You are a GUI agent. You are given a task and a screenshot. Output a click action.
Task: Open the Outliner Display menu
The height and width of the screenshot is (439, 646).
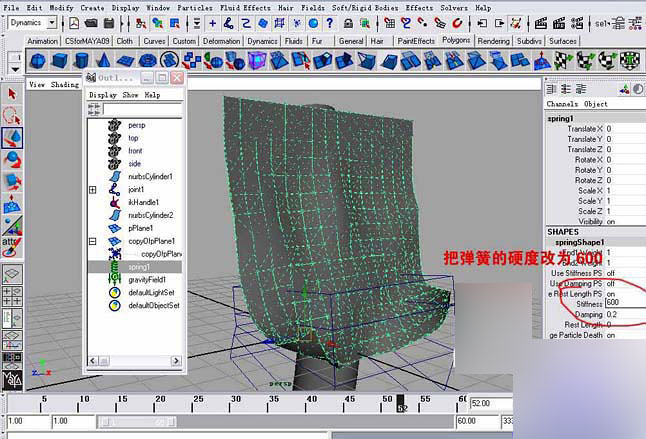(x=103, y=95)
